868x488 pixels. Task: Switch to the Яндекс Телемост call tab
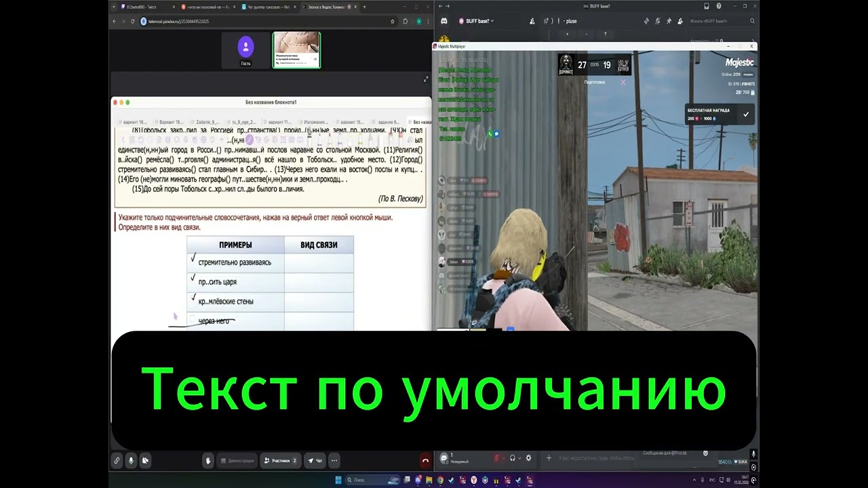click(x=330, y=7)
